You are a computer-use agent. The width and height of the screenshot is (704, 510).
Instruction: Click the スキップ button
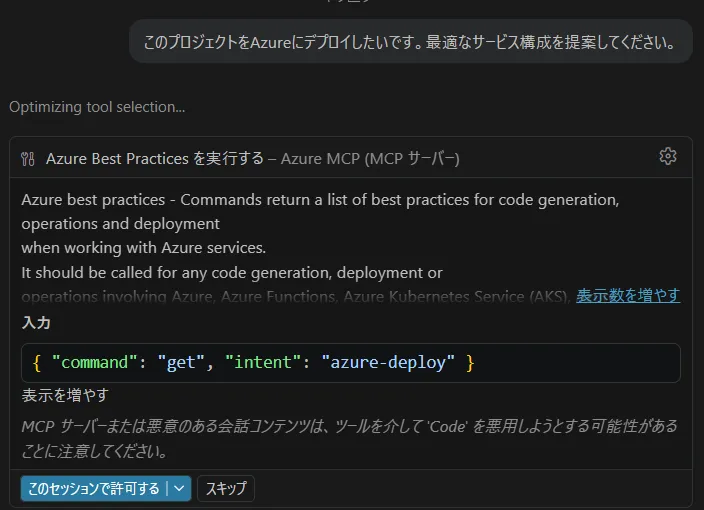226,488
